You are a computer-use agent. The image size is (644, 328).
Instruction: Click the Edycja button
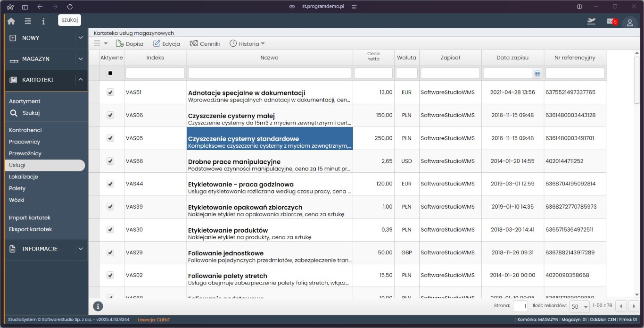click(x=166, y=43)
